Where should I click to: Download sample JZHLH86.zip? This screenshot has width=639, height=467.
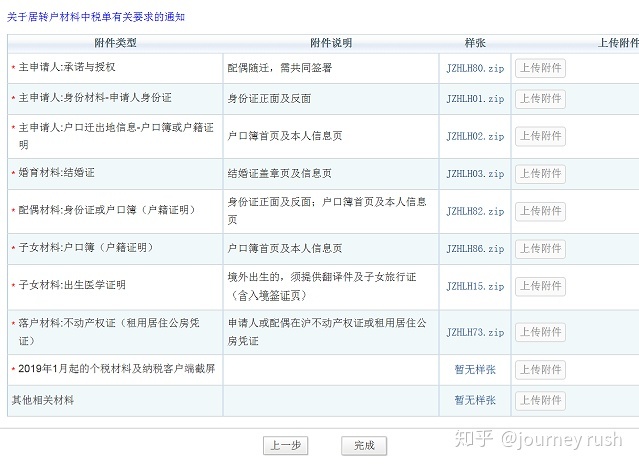pyautogui.click(x=475, y=249)
